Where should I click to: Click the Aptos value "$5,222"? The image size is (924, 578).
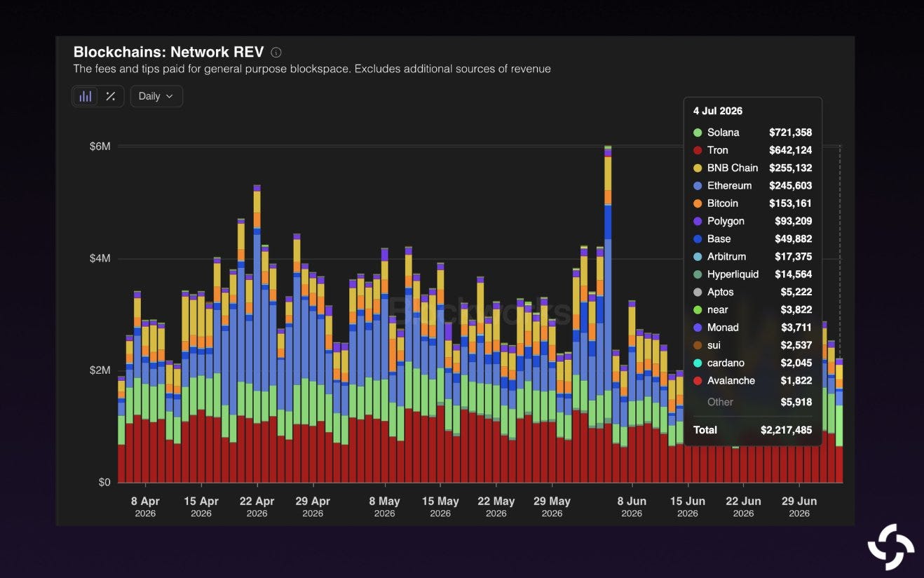(796, 293)
